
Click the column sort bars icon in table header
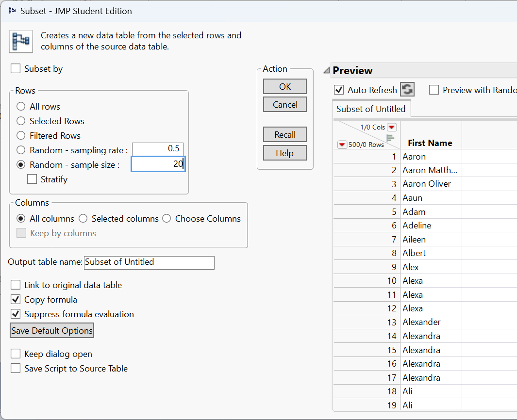pyautogui.click(x=390, y=138)
